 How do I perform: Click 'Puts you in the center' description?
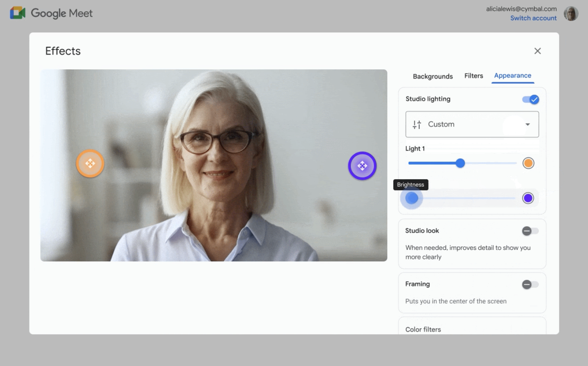click(x=456, y=301)
